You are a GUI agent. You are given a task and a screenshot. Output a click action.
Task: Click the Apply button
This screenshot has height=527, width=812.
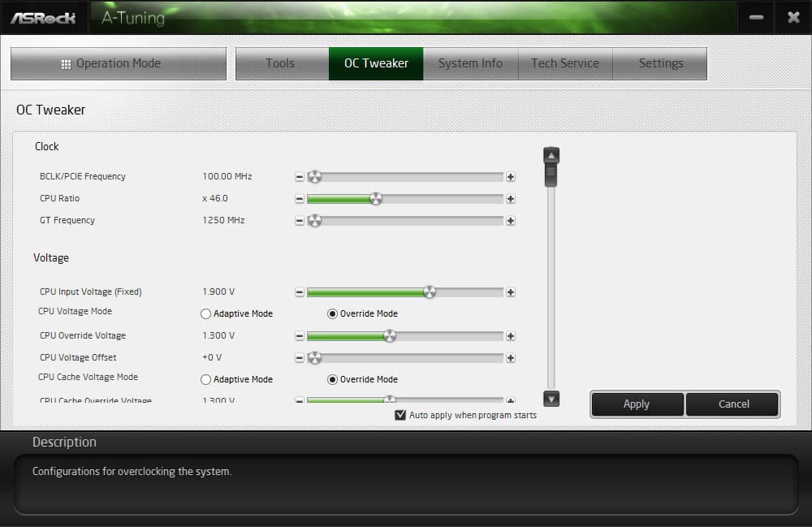(637, 404)
